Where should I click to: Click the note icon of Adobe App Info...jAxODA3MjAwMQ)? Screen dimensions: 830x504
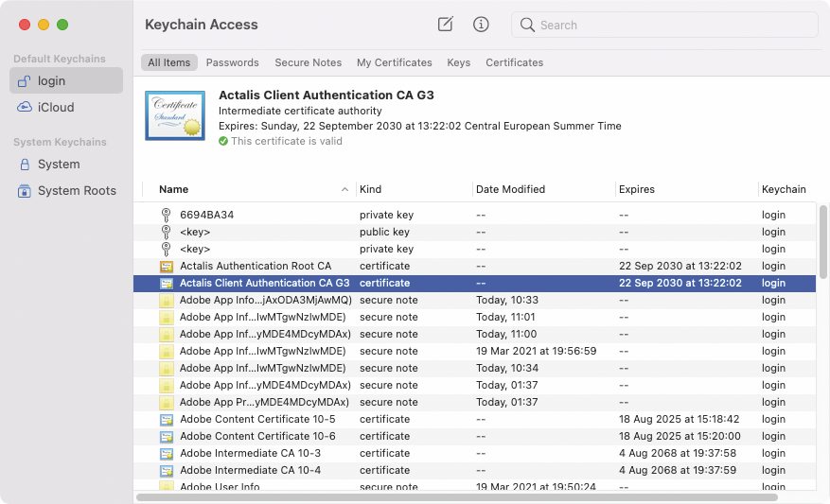tap(167, 300)
